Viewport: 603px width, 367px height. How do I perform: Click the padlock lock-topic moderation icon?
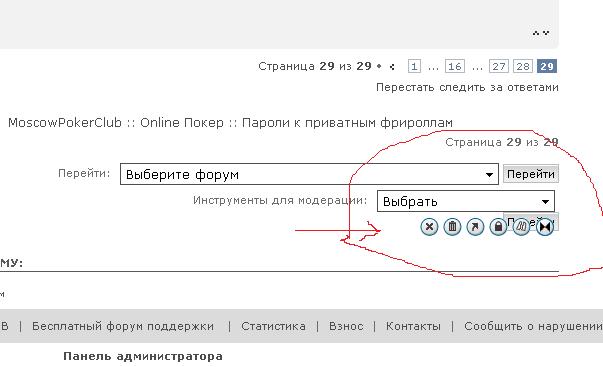(x=498, y=227)
